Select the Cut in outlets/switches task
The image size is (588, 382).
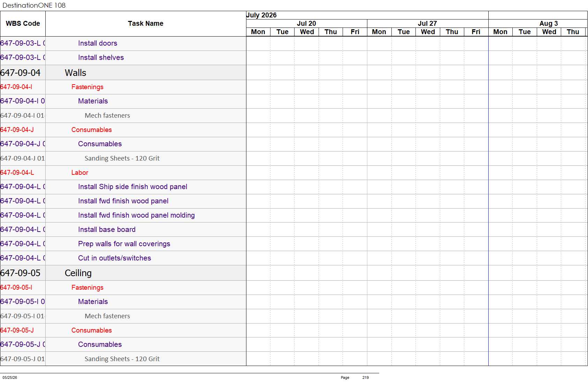[114, 258]
